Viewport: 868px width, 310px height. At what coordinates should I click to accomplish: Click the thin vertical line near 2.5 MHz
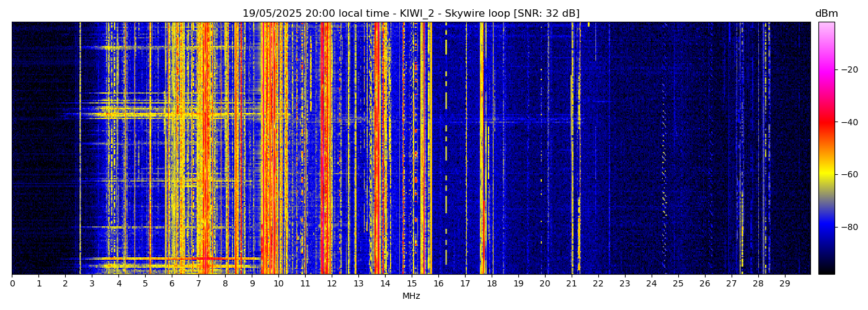pos(80,155)
